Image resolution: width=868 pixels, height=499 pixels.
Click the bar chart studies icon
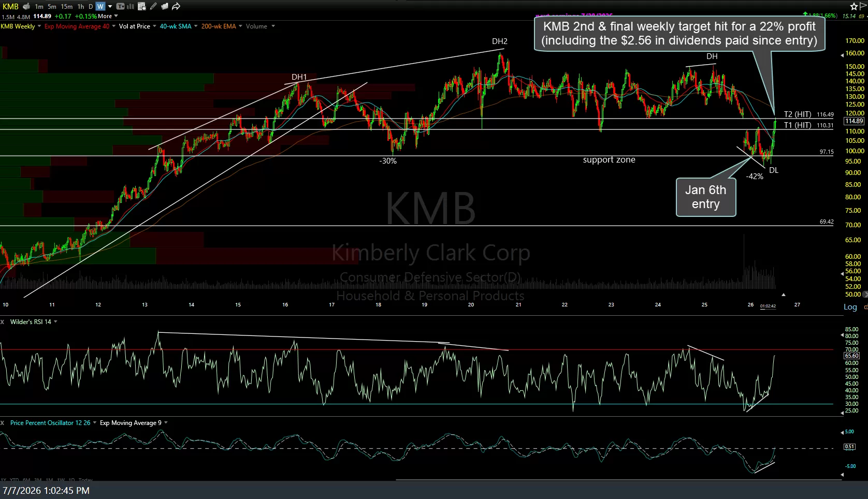(x=130, y=7)
